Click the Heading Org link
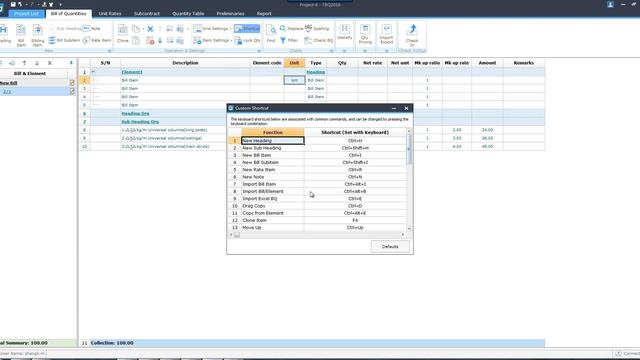640x360 pixels. coord(135,113)
